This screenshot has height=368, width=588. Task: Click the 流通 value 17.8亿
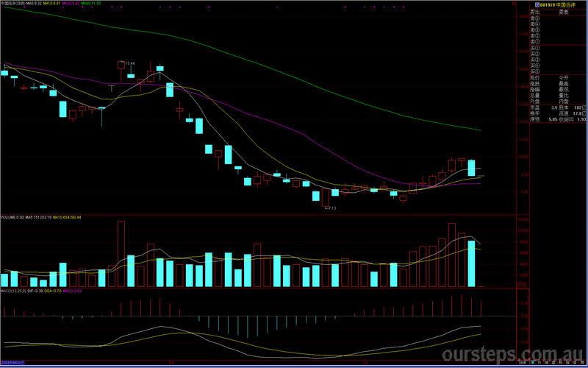581,113
